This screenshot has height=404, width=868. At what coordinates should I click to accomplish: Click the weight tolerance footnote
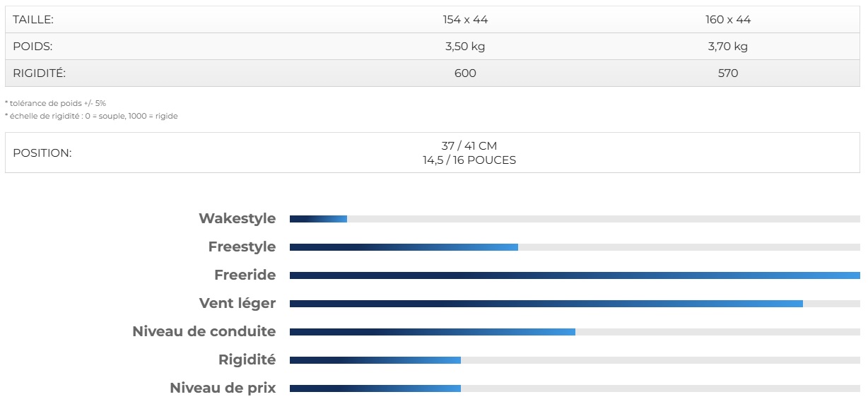point(55,103)
